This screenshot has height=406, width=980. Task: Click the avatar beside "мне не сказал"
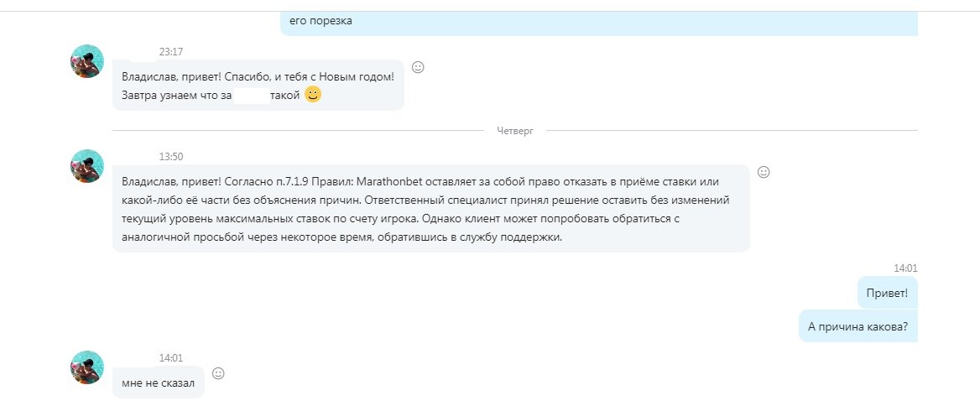tap(87, 367)
